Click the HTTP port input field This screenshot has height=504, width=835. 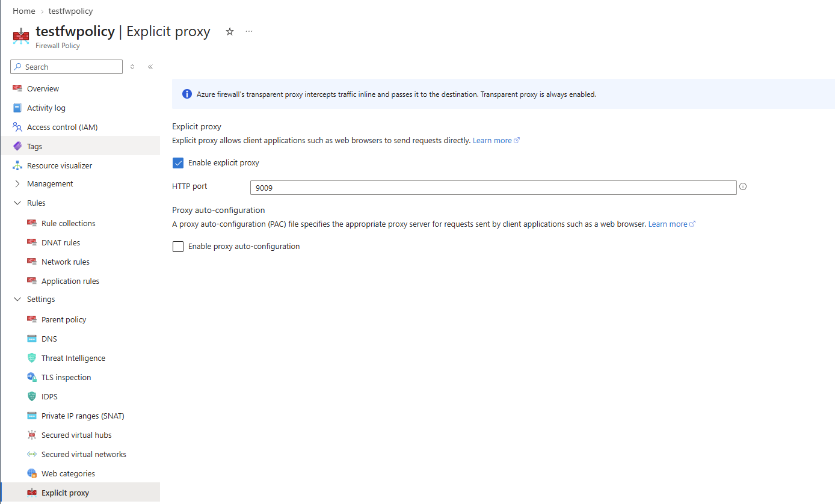[x=493, y=188]
